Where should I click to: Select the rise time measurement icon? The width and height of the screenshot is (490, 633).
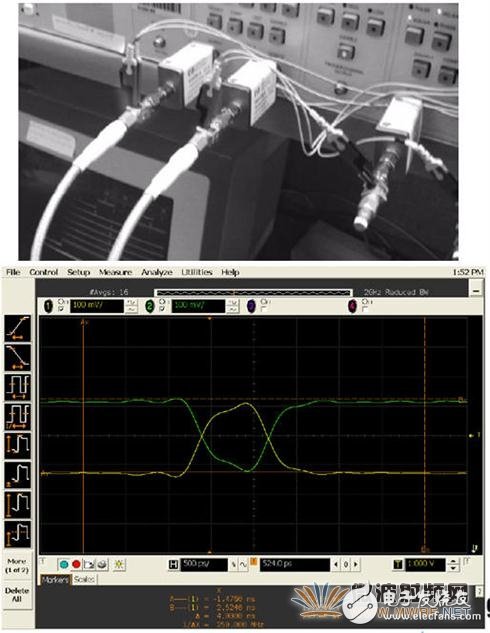tap(17, 329)
